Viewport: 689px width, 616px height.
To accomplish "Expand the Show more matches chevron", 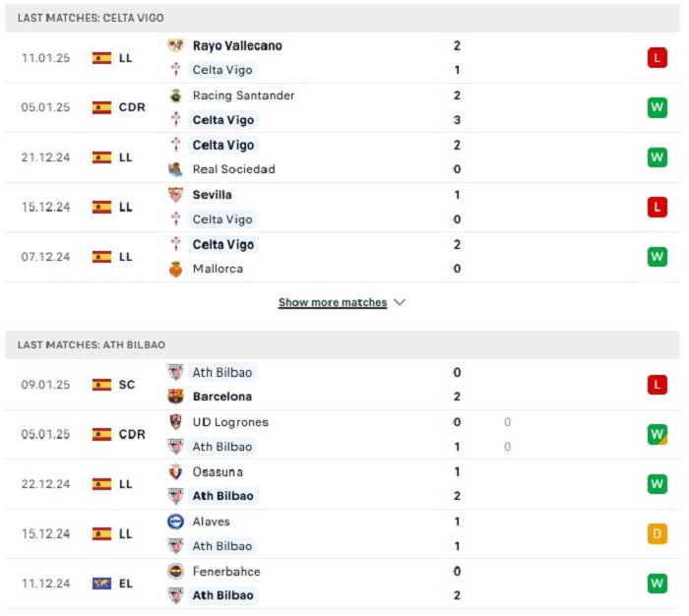I will (x=400, y=302).
